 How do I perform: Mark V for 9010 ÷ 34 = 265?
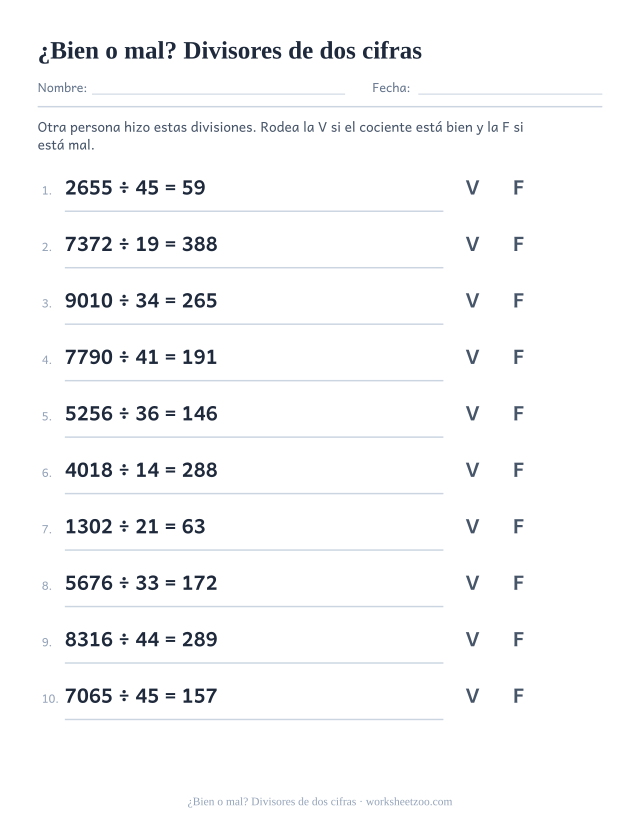(472, 301)
